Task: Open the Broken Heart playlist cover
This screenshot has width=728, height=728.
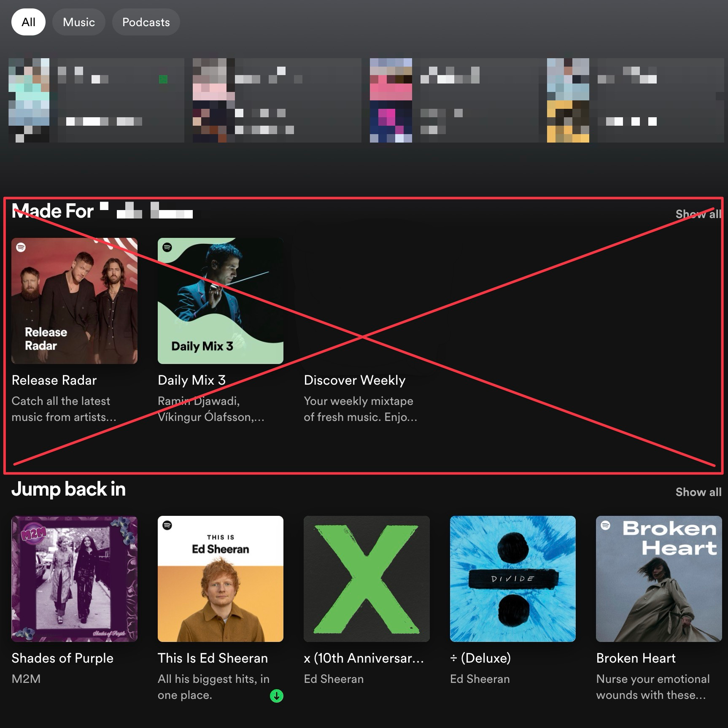Action: coord(659,579)
